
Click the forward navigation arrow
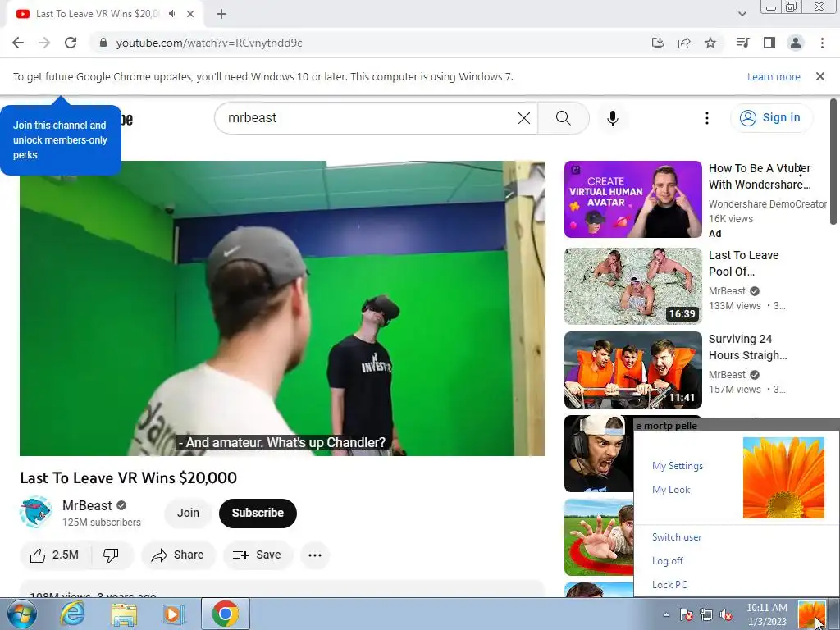[44, 43]
